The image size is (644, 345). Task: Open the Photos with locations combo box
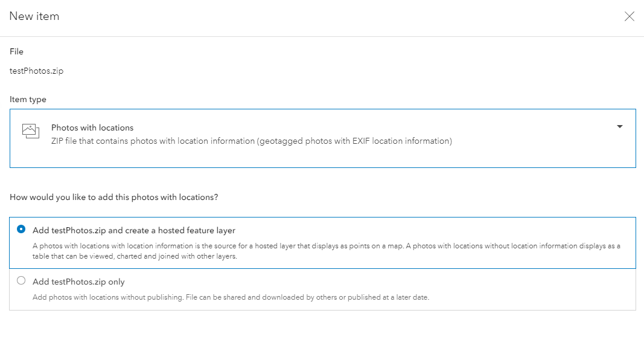coord(323,138)
